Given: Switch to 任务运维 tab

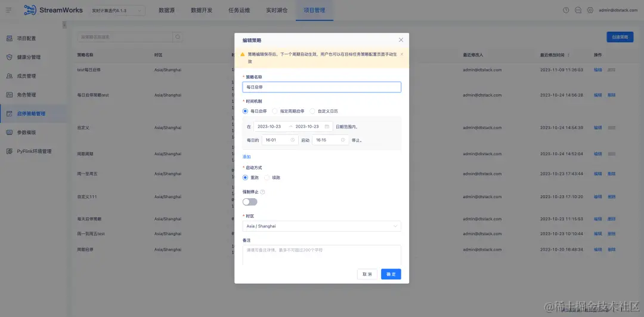Looking at the screenshot, I should (239, 10).
